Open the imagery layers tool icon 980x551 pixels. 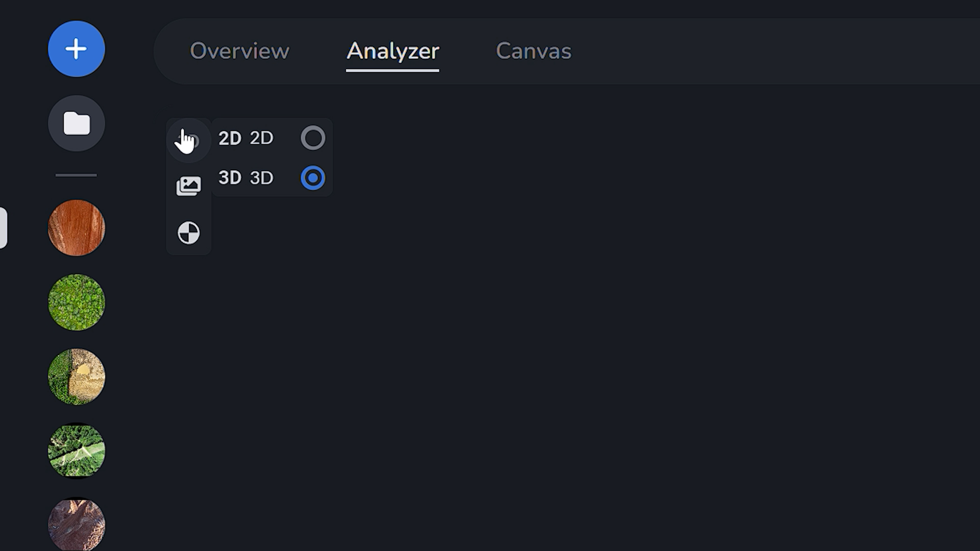click(188, 185)
